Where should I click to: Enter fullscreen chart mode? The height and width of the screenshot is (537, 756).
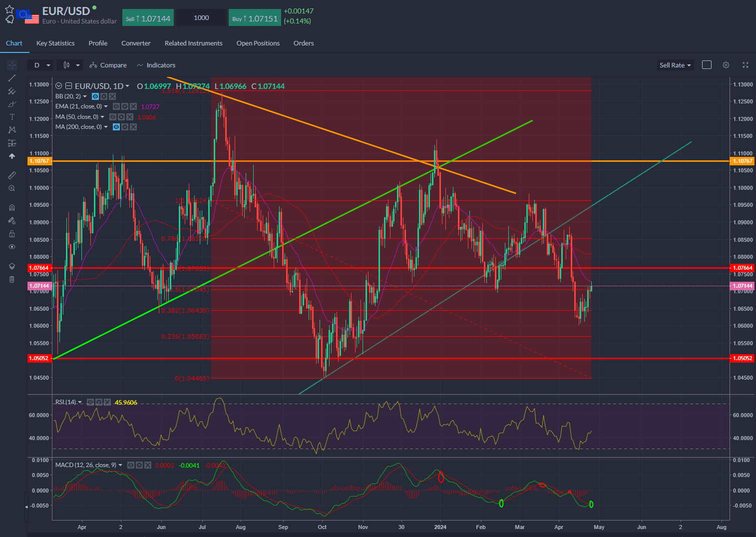coord(746,65)
